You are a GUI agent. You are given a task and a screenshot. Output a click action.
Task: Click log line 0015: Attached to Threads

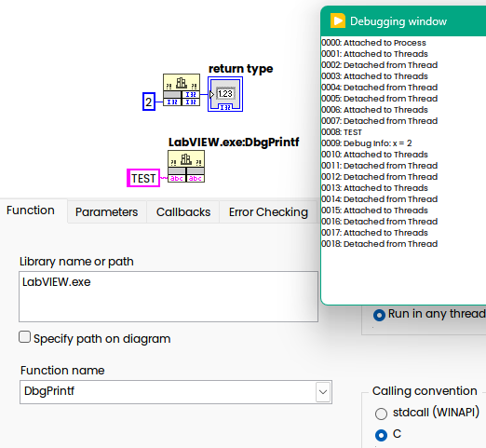[374, 210]
